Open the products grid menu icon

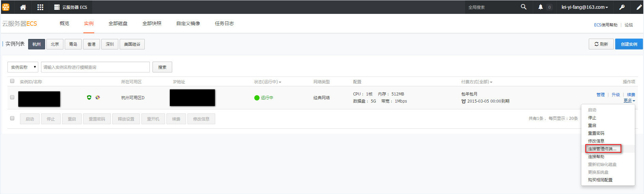coord(40,7)
